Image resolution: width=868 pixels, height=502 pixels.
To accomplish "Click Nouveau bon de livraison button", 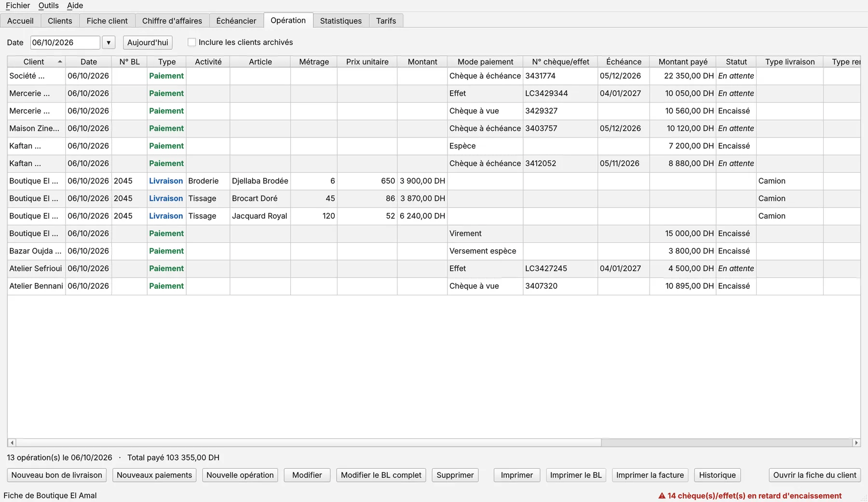I will click(57, 475).
